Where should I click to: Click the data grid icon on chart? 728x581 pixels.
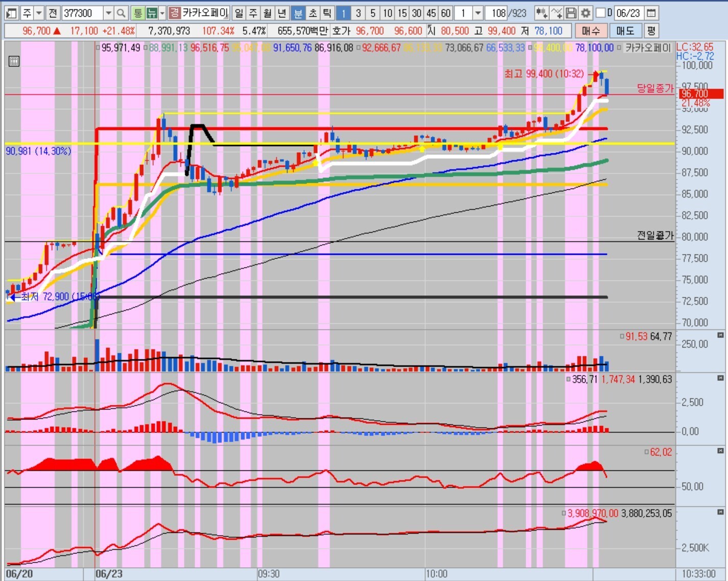(x=14, y=61)
